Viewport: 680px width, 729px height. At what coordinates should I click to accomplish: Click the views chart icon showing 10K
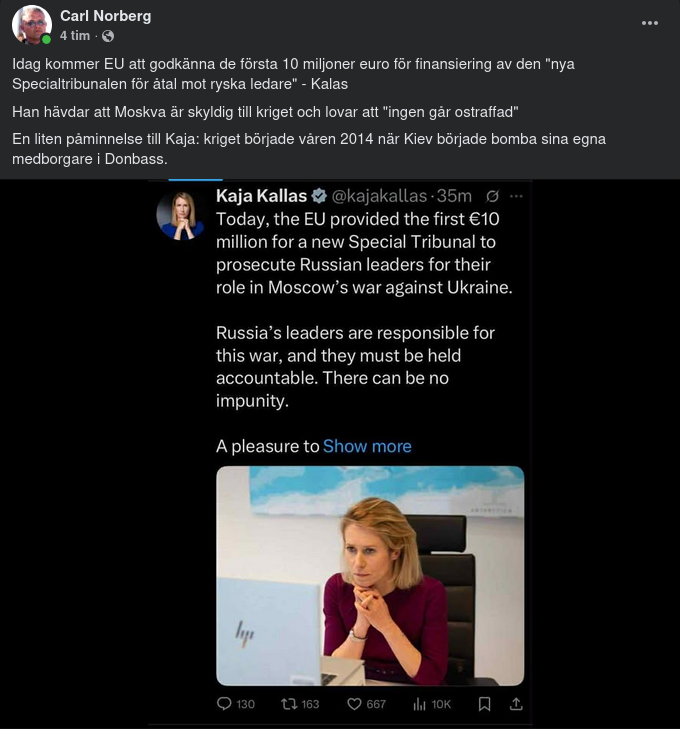(x=420, y=704)
